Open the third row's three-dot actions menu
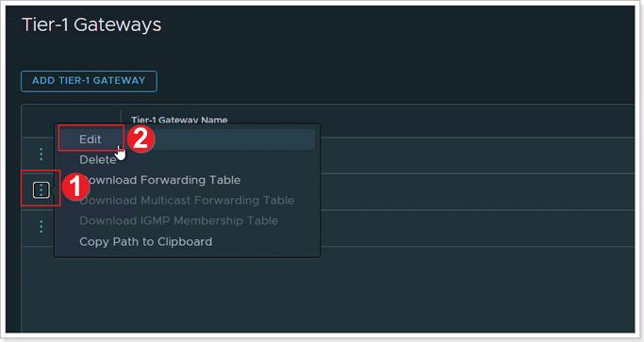The image size is (644, 342). pos(41,226)
